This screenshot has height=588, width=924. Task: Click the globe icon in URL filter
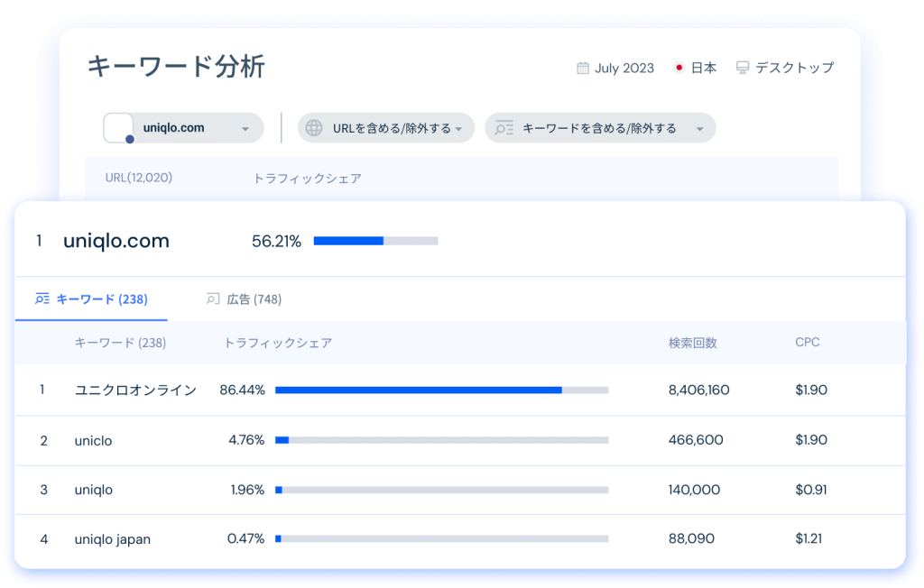click(314, 128)
